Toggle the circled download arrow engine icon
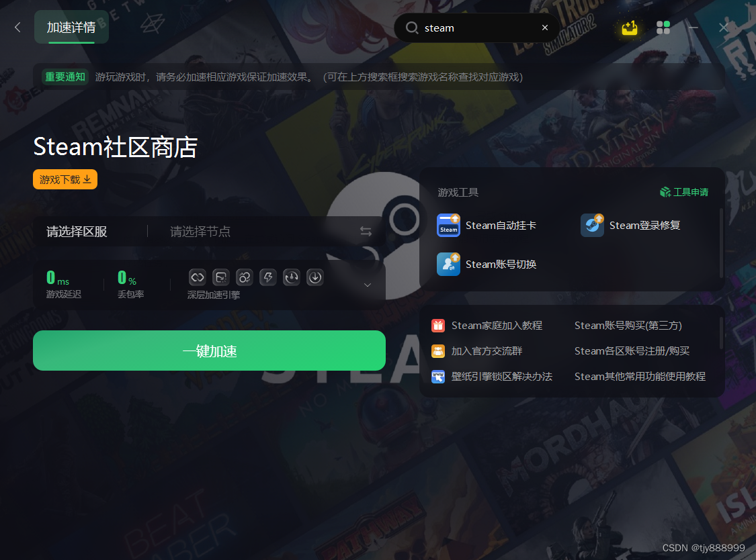This screenshot has width=756, height=560. [x=315, y=277]
